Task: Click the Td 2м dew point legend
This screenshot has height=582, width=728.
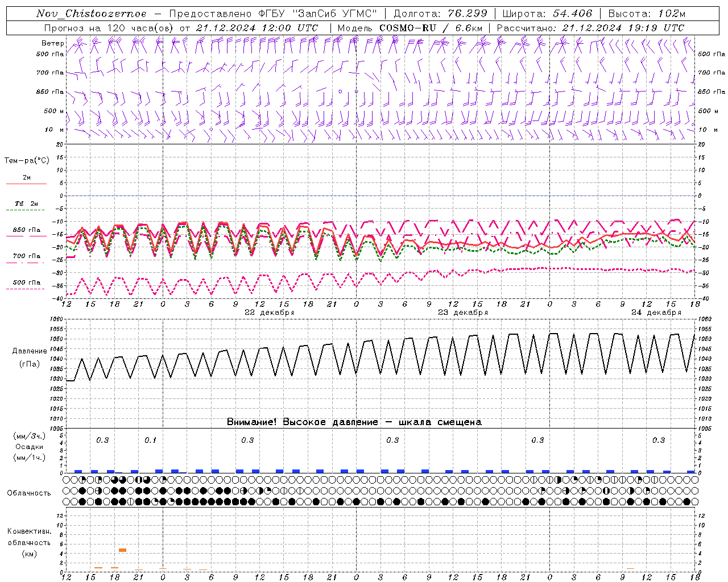Action: [x=26, y=203]
